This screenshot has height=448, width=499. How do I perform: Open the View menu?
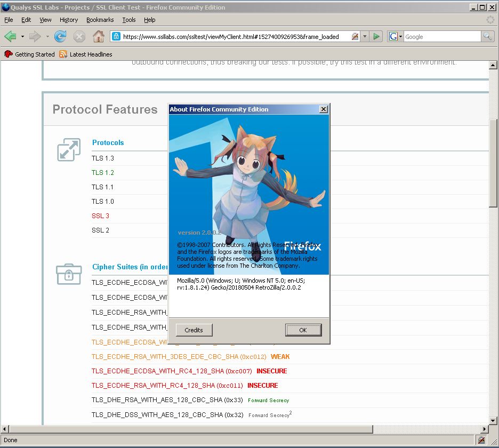pos(45,20)
